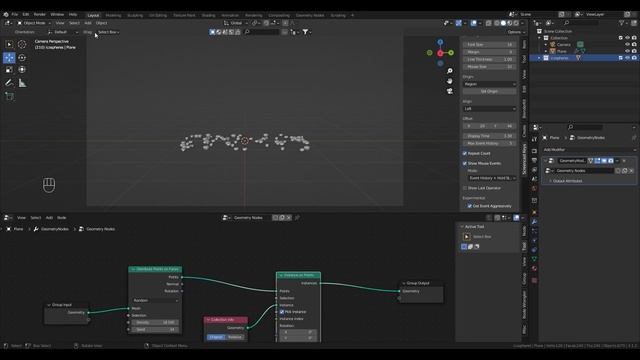Toggle Get Event Aggressively checkbox

pyautogui.click(x=469, y=206)
